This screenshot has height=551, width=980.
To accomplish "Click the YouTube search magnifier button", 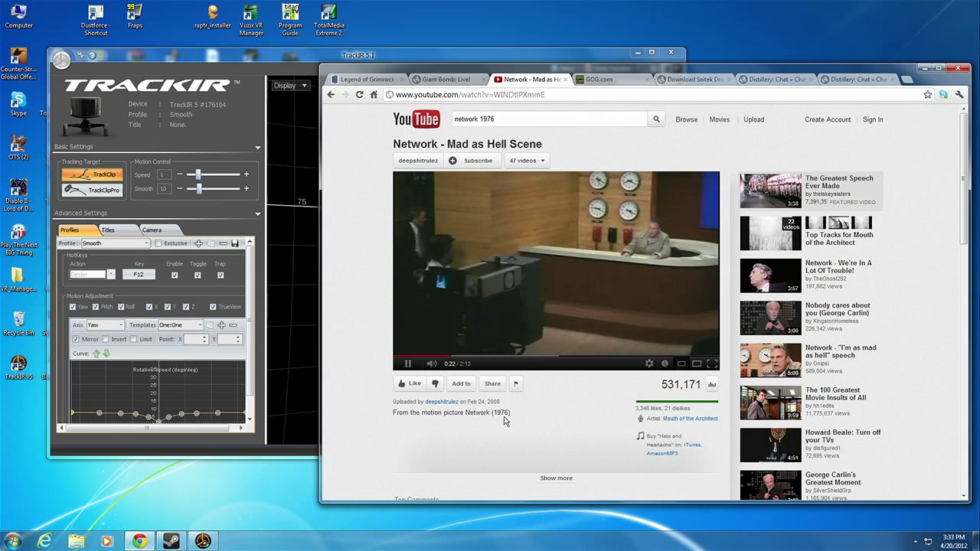I will [x=656, y=119].
